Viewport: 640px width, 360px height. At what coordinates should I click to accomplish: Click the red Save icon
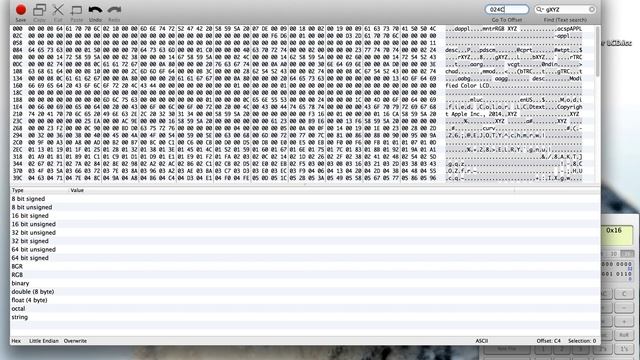(21, 10)
